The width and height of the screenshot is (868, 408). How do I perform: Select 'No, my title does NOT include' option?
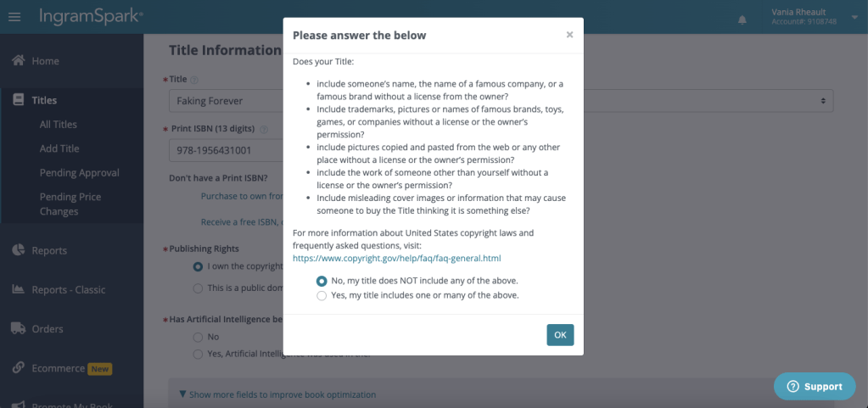click(x=322, y=281)
